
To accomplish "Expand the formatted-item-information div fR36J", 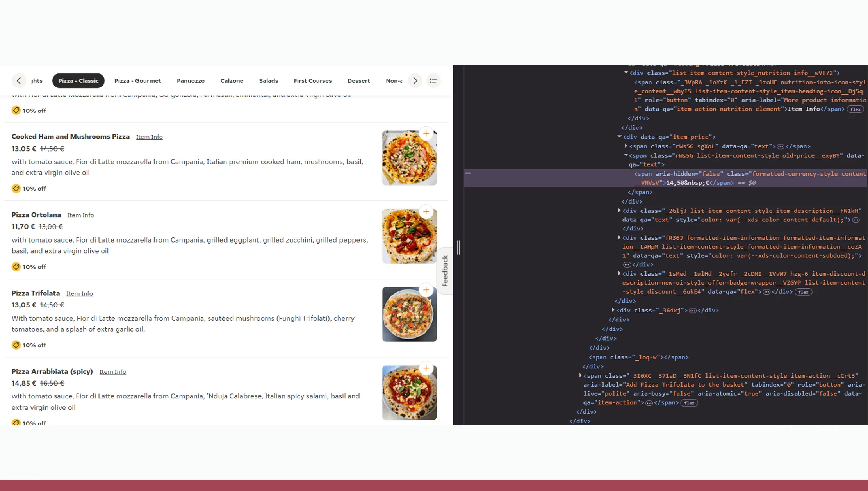I will click(619, 237).
